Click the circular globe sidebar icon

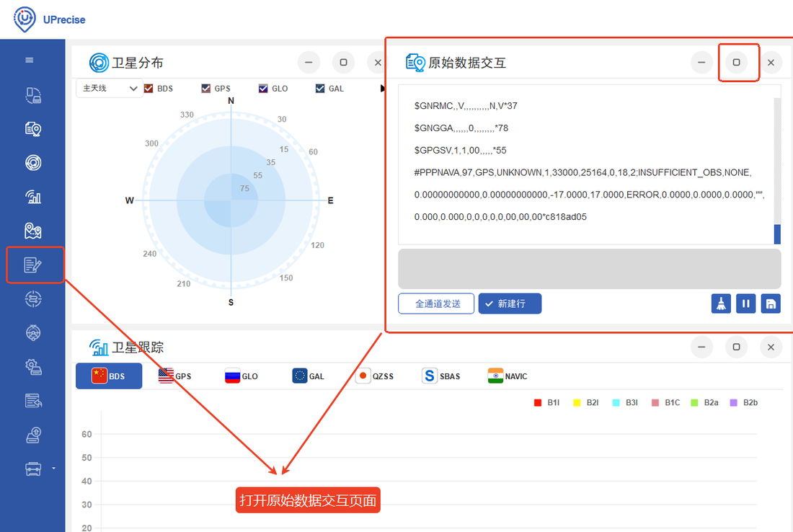pos(33,333)
